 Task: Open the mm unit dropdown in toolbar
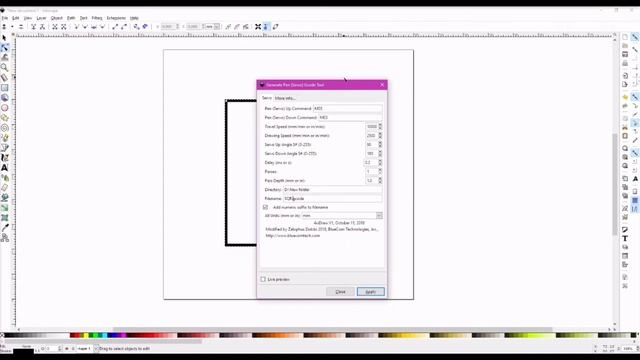click(217, 27)
